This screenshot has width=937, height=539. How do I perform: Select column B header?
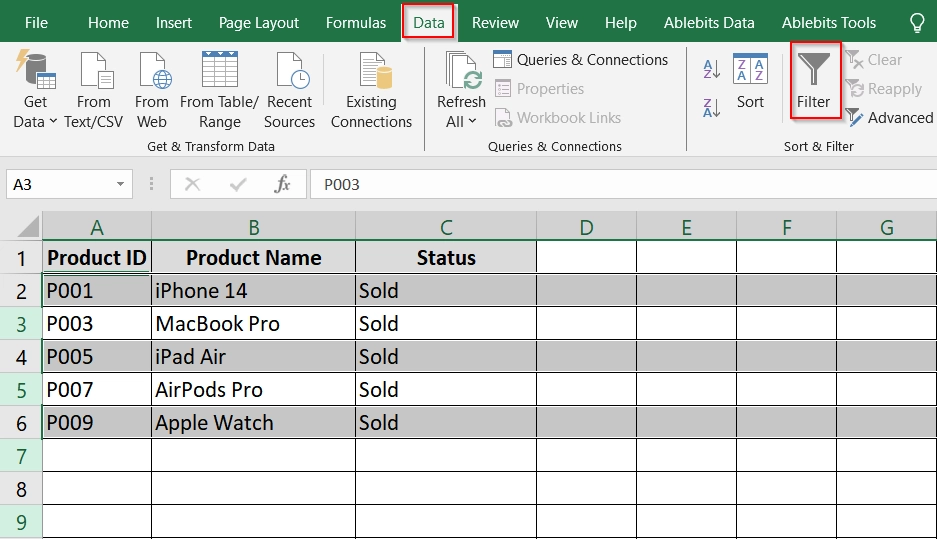coord(253,227)
